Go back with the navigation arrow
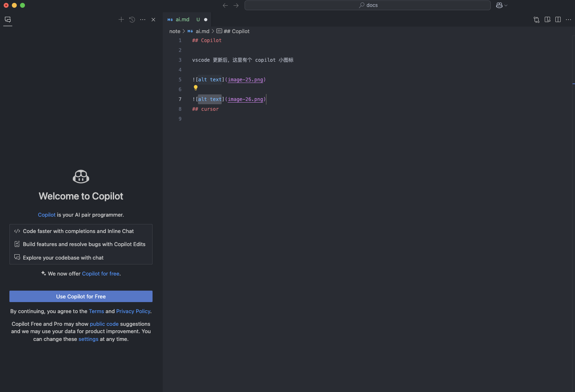Viewport: 575px width, 392px height. coord(225,5)
